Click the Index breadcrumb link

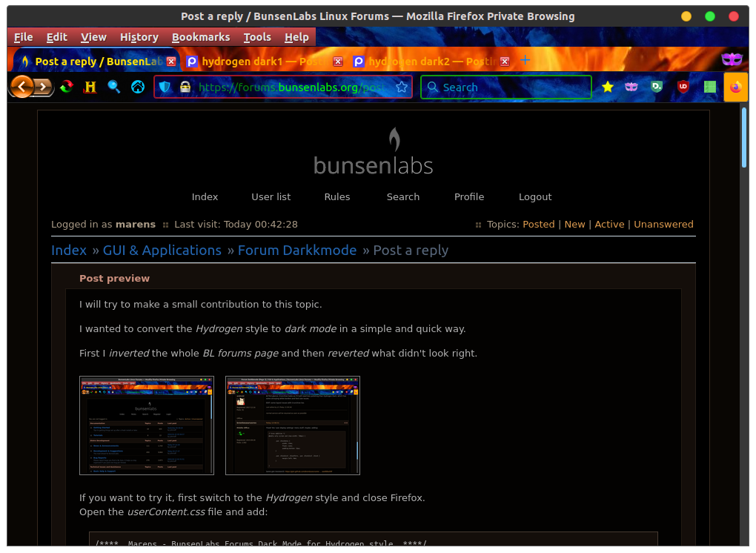point(69,251)
